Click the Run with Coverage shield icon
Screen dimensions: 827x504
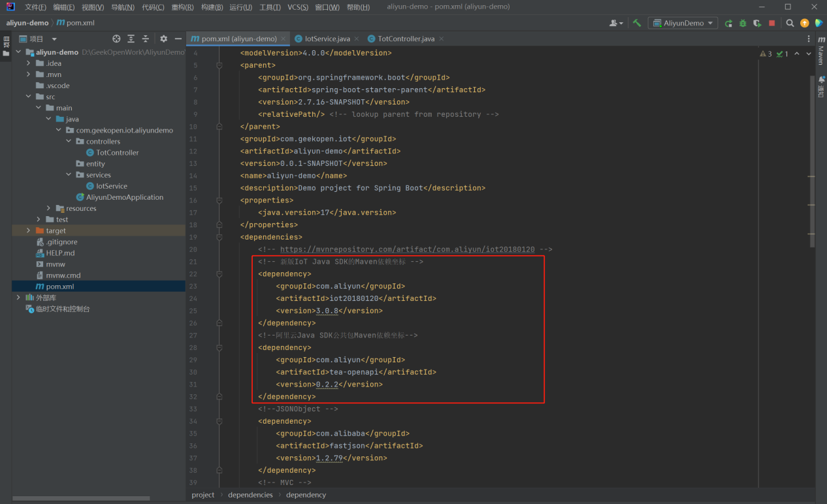pos(757,23)
